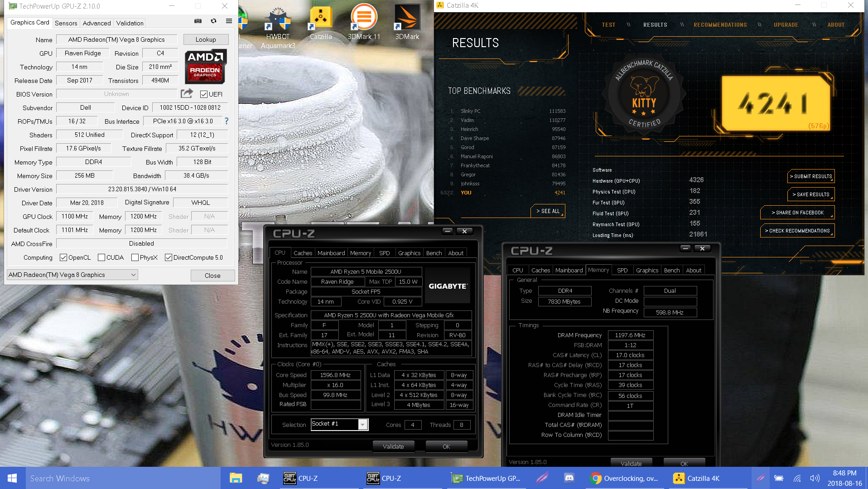The image size is (868, 489).
Task: Toggle OpenCL checkbox
Action: (63, 257)
